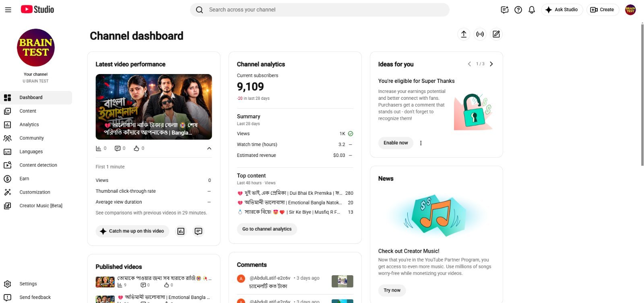Click the Earn dollar icon
Image resolution: width=644 pixels, height=303 pixels.
click(7, 179)
